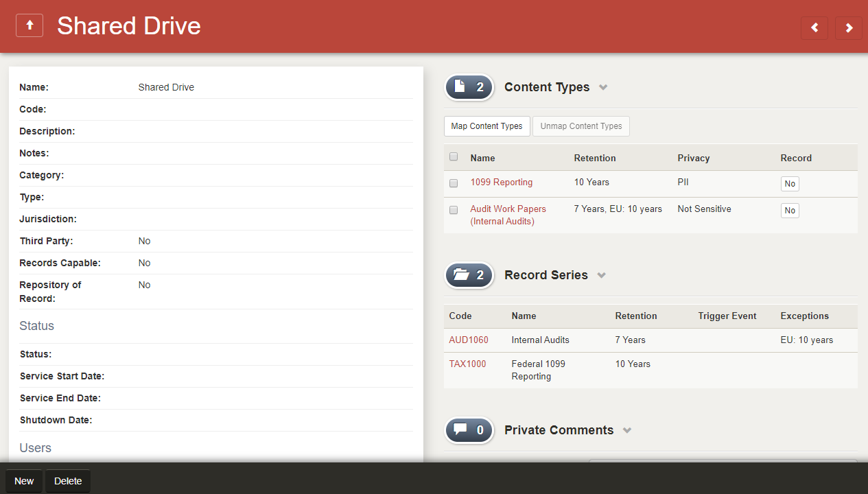Collapse the Content Types section chevron
Viewport: 868px width, 494px height.
(x=603, y=88)
